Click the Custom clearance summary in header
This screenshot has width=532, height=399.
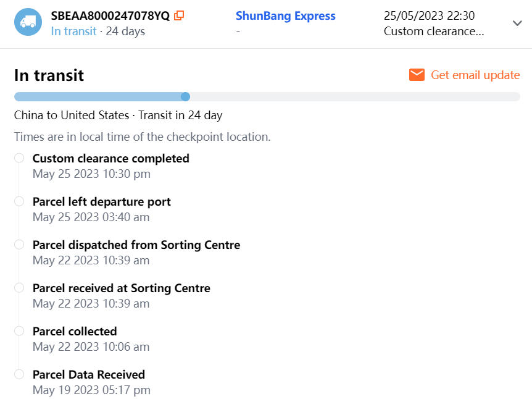tap(433, 31)
